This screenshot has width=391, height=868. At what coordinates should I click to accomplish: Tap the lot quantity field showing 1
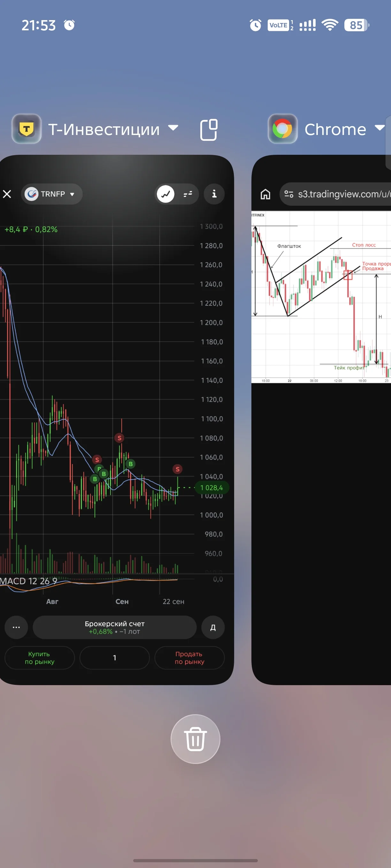114,657
